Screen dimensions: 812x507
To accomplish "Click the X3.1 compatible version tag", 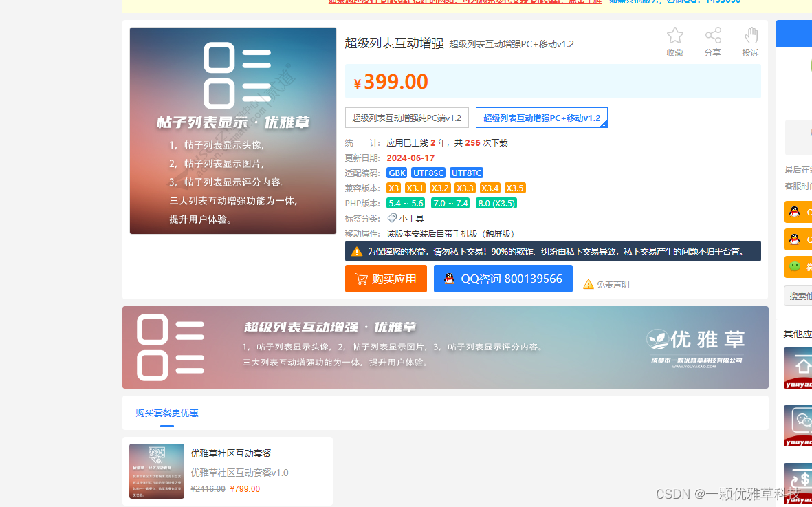I will tap(415, 188).
